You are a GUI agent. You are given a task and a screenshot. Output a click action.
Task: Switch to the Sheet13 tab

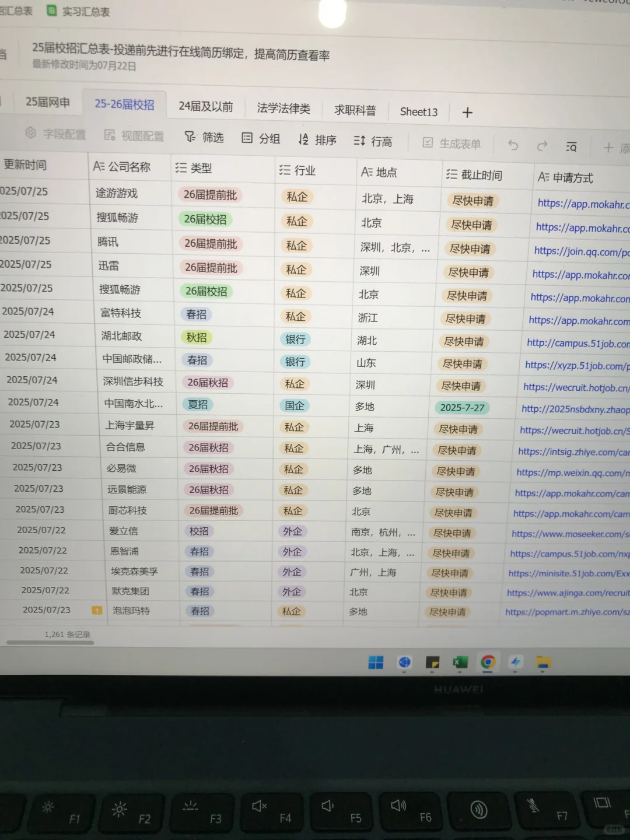[418, 112]
